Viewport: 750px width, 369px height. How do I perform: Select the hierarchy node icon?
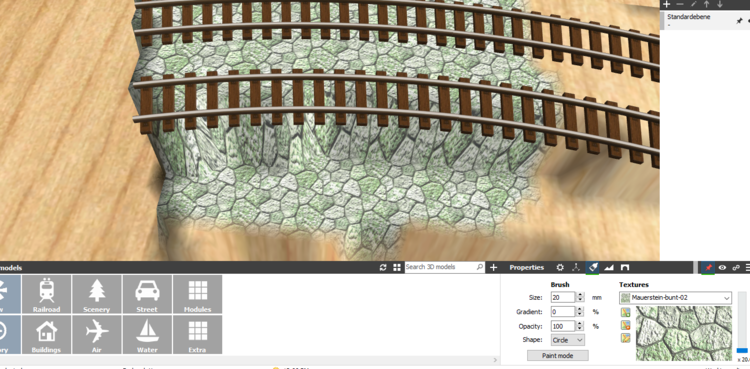tap(576, 268)
